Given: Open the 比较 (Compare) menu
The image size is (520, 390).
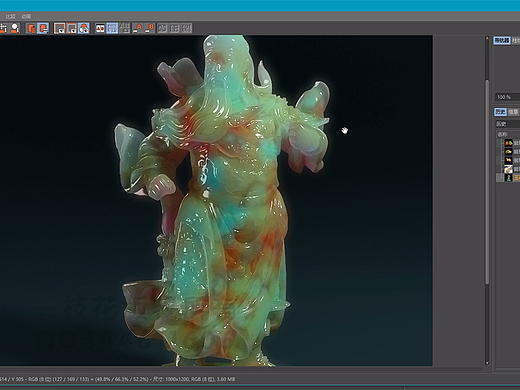Looking at the screenshot, I should (10, 16).
